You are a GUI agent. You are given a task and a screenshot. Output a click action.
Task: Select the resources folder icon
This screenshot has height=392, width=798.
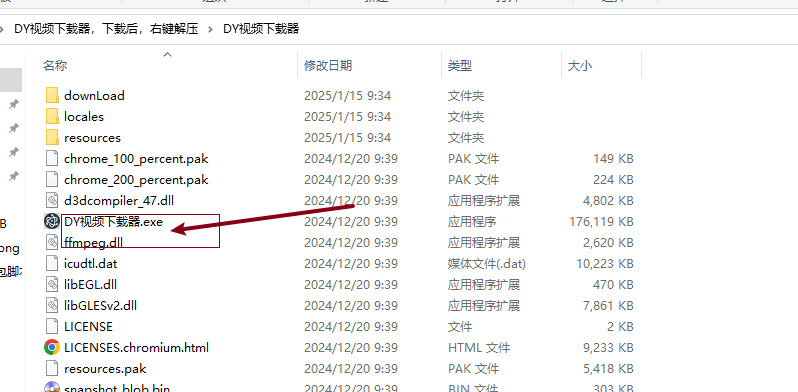tap(52, 137)
